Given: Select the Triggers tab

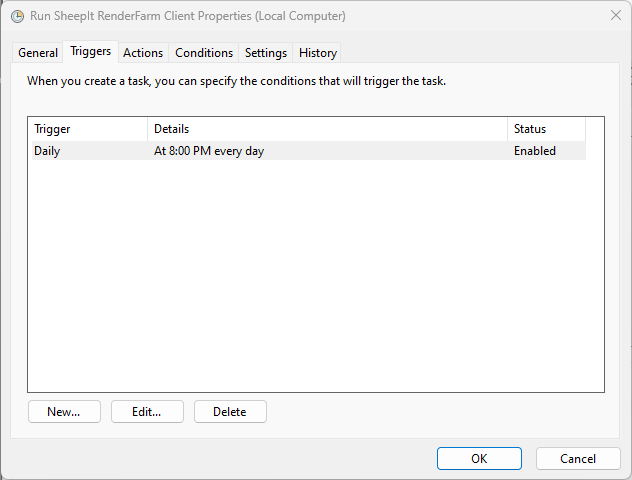Looking at the screenshot, I should 90,52.
